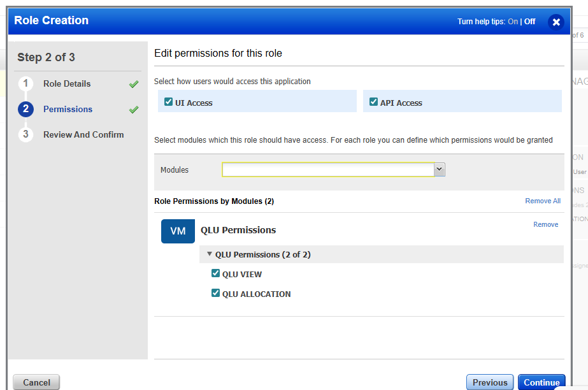Select the Permissions step
The height and width of the screenshot is (390, 588).
point(68,109)
